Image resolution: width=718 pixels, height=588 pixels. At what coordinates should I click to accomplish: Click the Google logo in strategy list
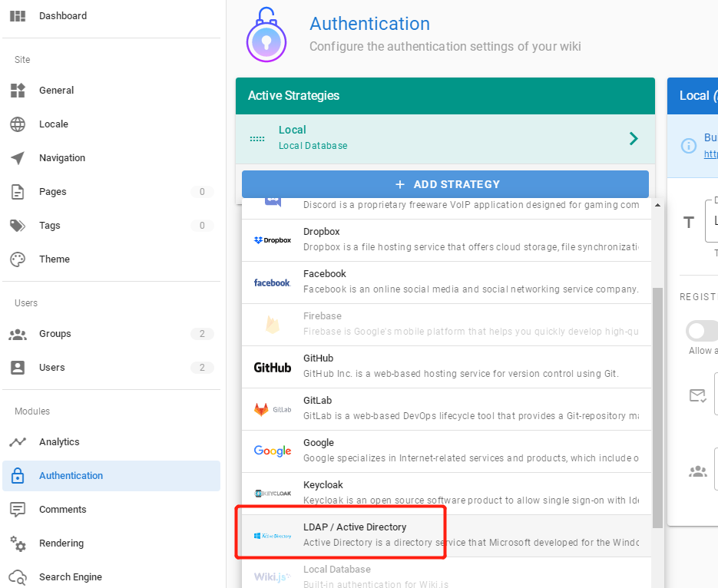tap(273, 451)
